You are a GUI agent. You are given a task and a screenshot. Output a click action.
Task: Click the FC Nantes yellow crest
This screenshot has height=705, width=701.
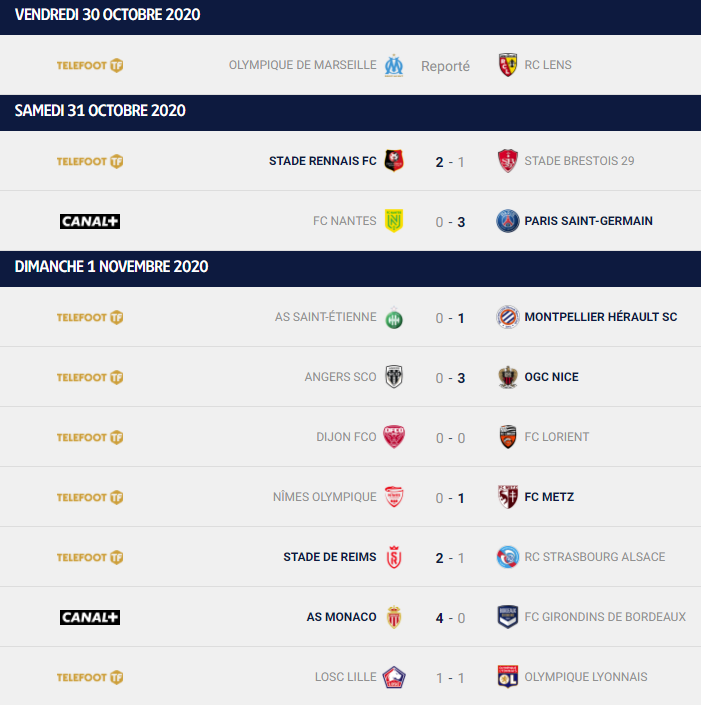click(394, 221)
